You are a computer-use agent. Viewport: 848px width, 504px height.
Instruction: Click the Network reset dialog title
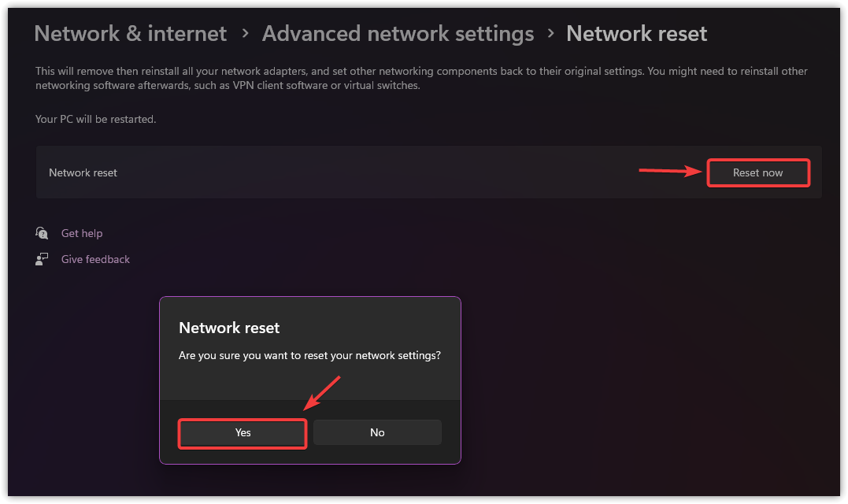[x=229, y=328]
